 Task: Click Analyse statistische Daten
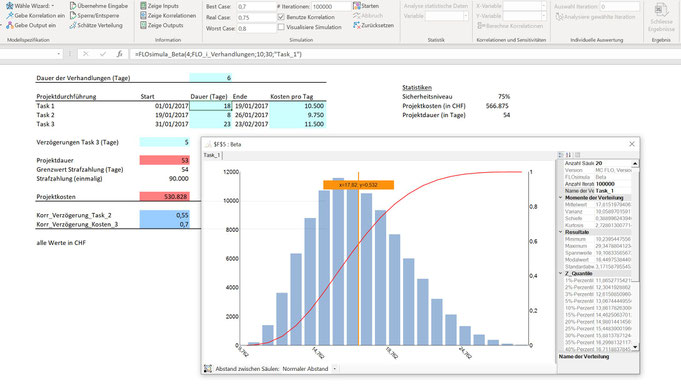436,6
